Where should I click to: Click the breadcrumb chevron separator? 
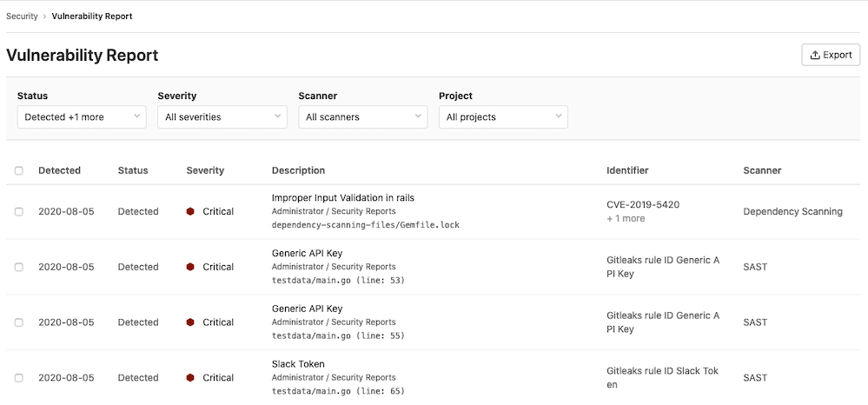[x=45, y=17]
